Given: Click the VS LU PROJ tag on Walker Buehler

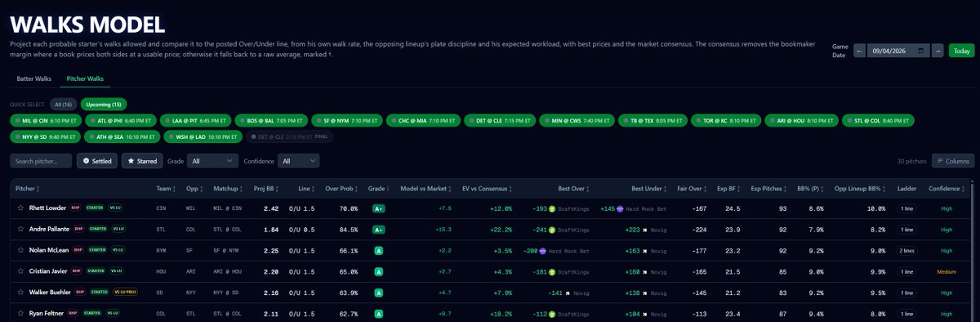Looking at the screenshot, I should pyautogui.click(x=124, y=292).
